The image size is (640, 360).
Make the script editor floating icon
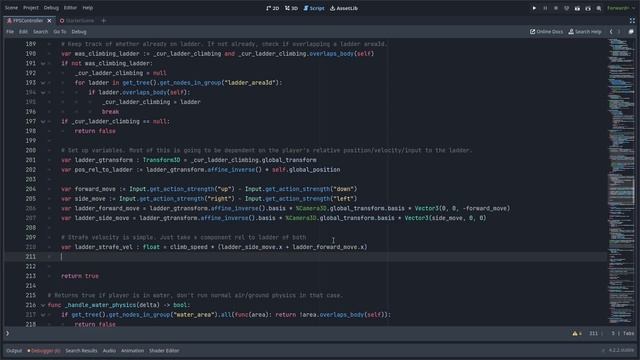[631, 31]
